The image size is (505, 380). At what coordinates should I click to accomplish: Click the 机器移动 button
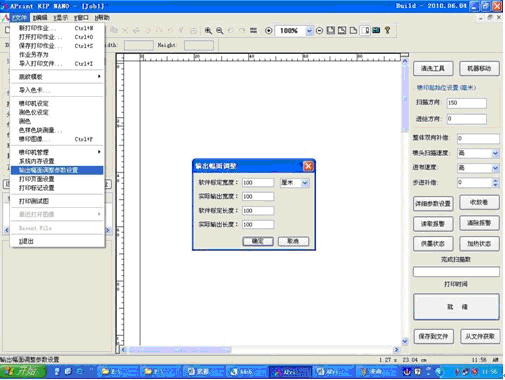tap(479, 69)
